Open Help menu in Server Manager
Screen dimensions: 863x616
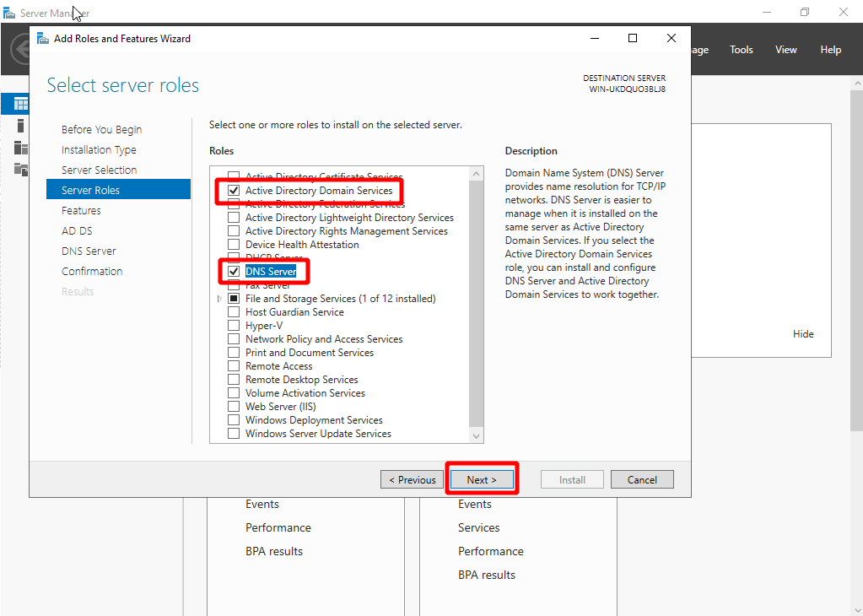click(x=831, y=50)
